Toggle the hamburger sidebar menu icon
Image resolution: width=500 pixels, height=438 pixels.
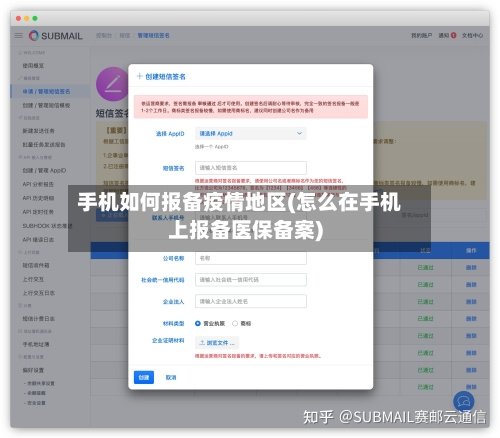coord(19,35)
